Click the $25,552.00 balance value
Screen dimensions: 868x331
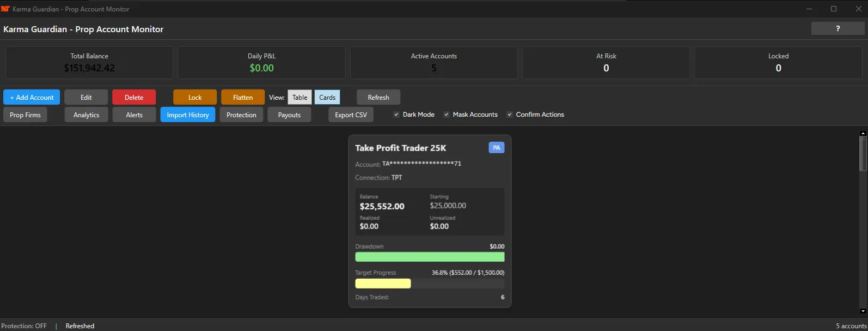382,206
